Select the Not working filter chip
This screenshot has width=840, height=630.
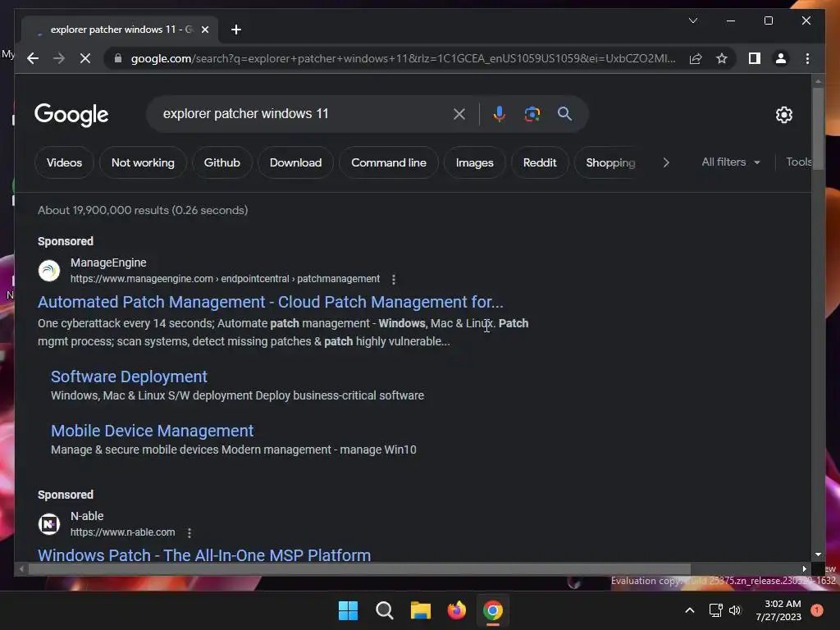pos(143,162)
